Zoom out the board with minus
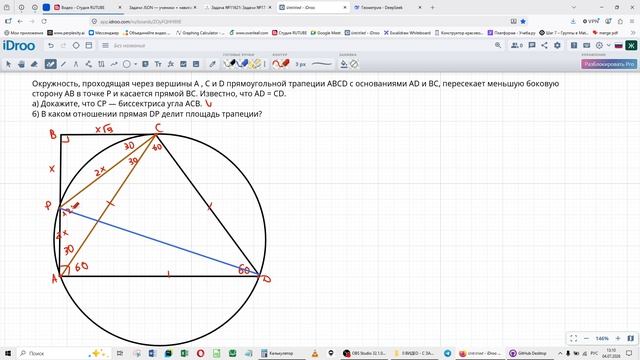The width and height of the screenshot is (640, 360). point(587,338)
